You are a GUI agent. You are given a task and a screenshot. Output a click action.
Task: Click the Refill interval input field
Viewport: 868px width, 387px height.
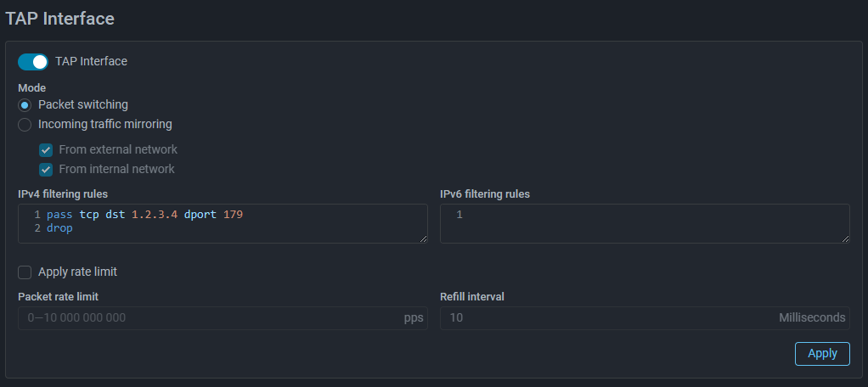pos(603,318)
